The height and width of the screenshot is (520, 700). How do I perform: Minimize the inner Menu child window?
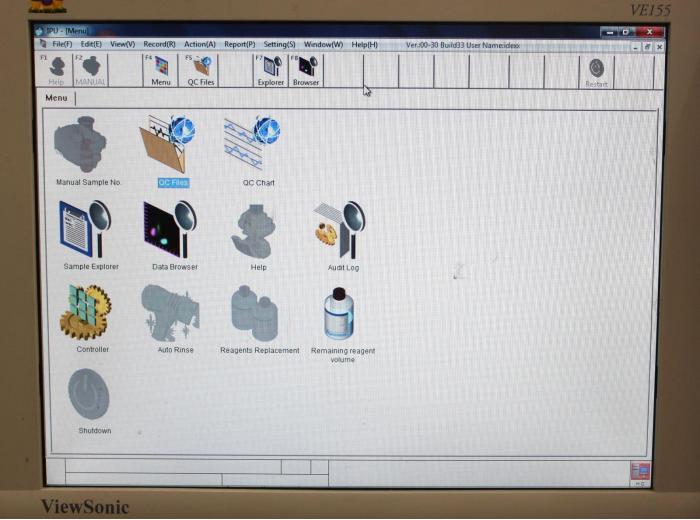(x=635, y=47)
